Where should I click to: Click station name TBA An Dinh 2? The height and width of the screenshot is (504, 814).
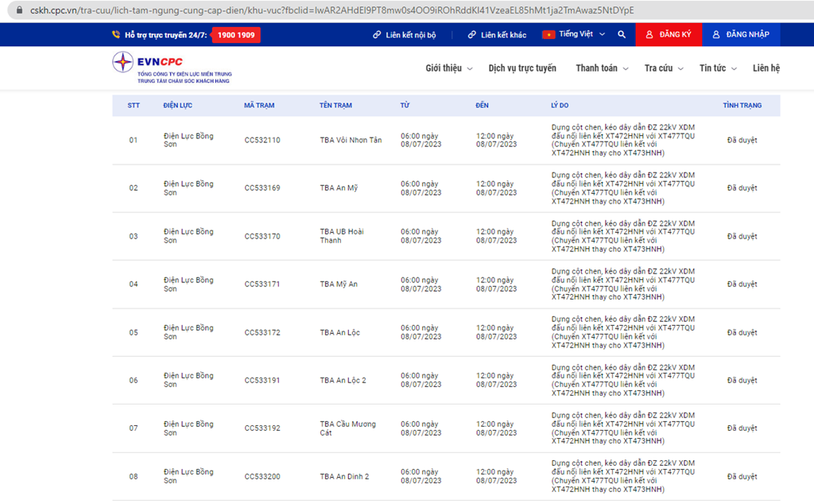pyautogui.click(x=344, y=476)
